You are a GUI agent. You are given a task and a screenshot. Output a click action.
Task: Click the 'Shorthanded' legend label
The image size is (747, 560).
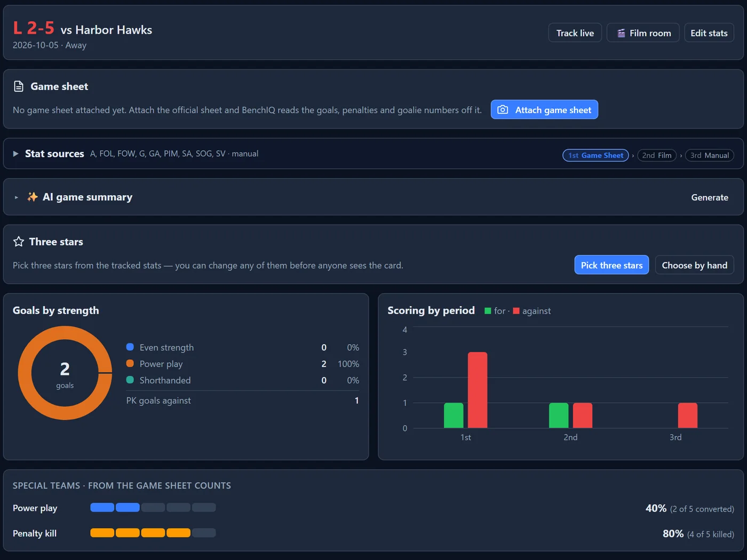click(x=165, y=380)
